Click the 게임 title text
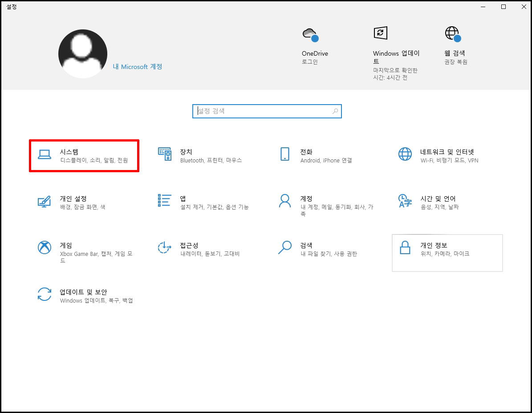 click(x=66, y=245)
